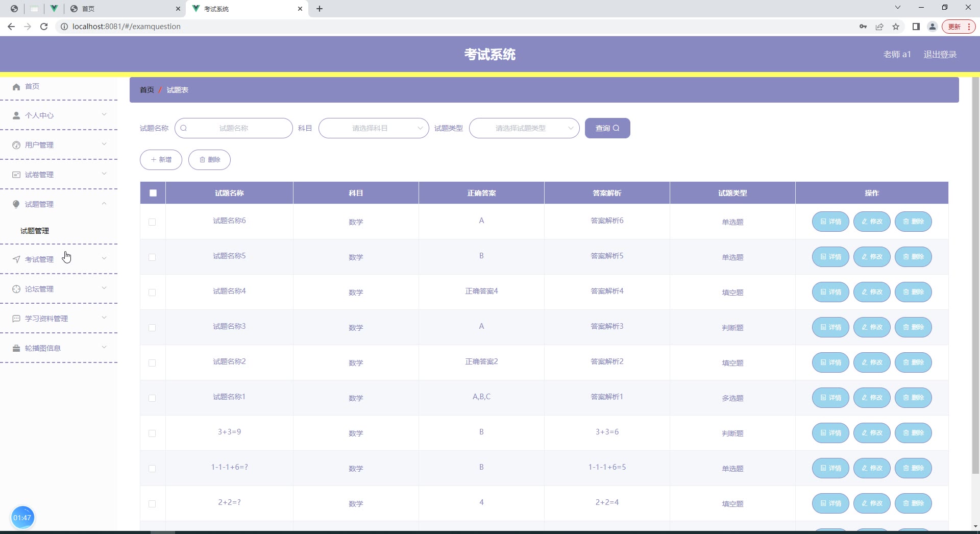
Task: Click the bookmark star icon in address bar
Action: [896, 27]
